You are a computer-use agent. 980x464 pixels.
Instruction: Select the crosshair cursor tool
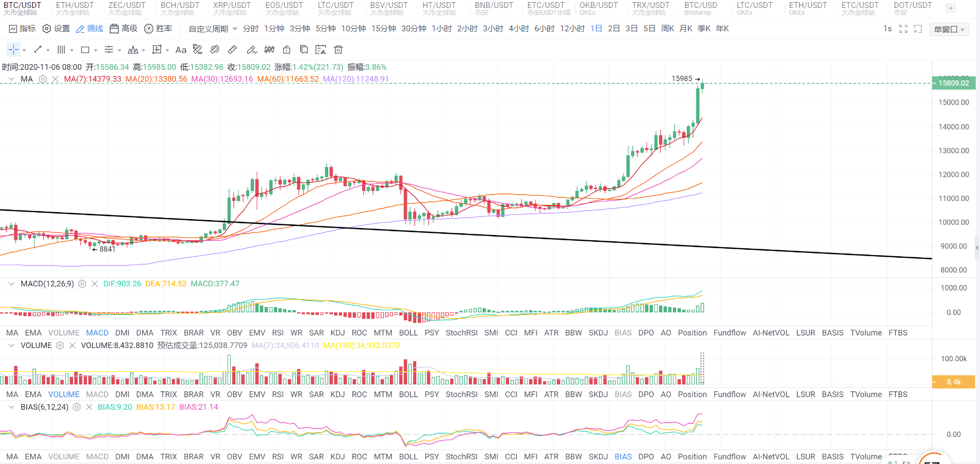pyautogui.click(x=13, y=50)
